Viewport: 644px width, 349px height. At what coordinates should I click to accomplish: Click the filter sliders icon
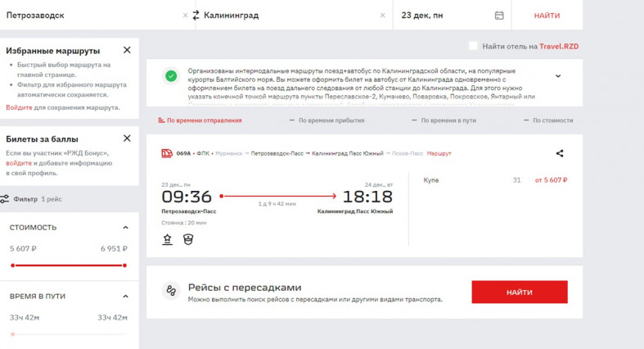click(5, 199)
